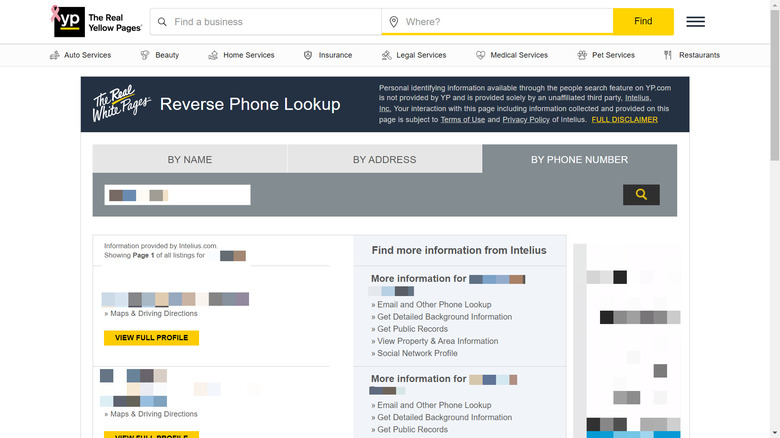Click first Get Detailed Background Information link
Screen dimensions: 780x438
coord(444,317)
